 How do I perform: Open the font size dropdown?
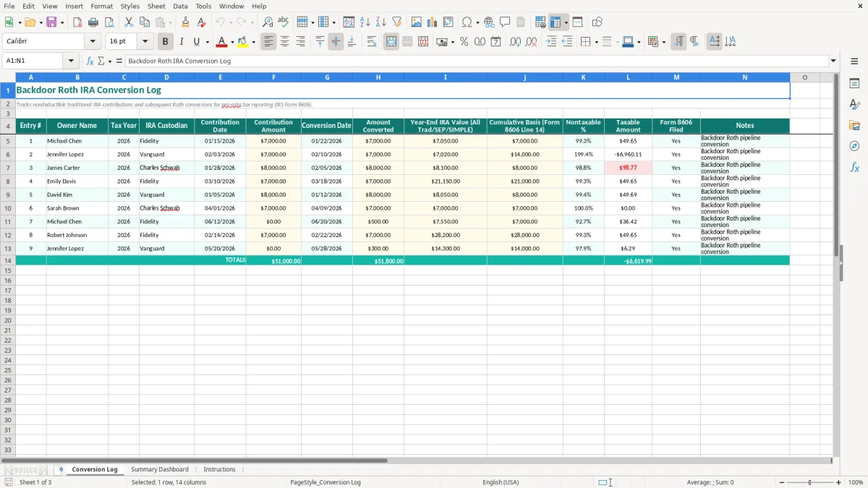(145, 42)
